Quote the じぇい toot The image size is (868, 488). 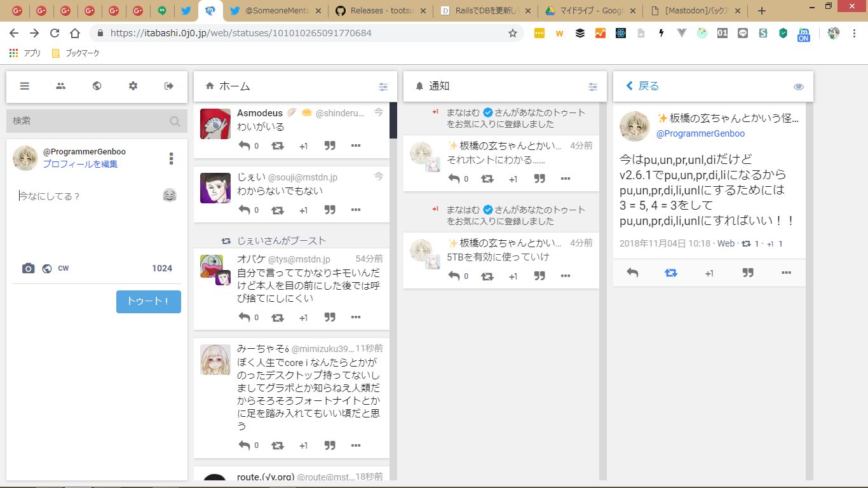330,210
